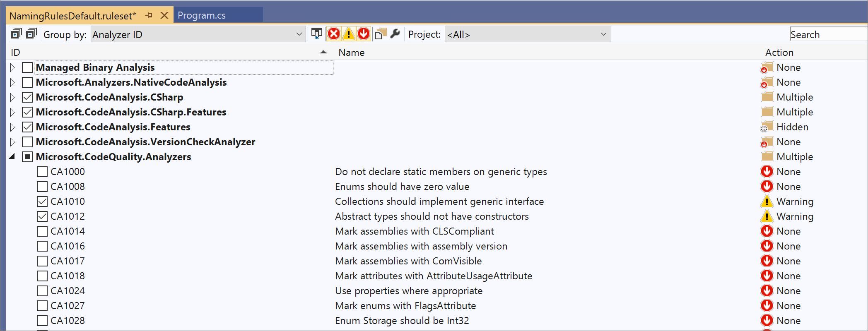Click the Warning action text for CA1010
This screenshot has width=868, height=331.
tap(795, 201)
